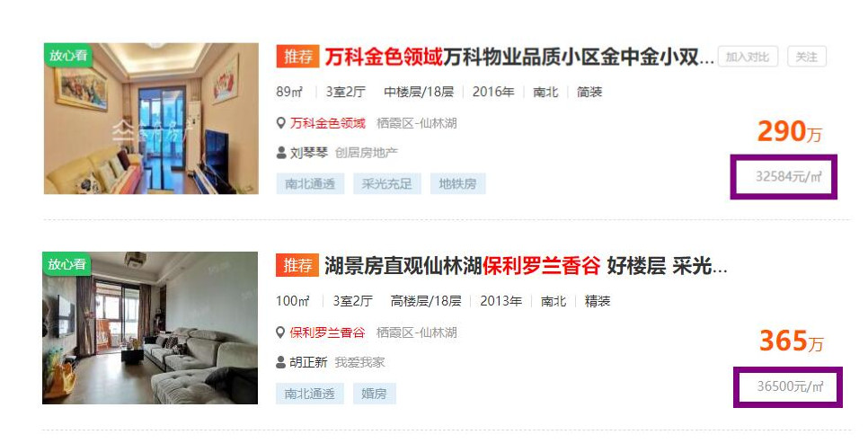
Task: Click the location pin icon beside 保利罗兰香谷
Action: [280, 332]
